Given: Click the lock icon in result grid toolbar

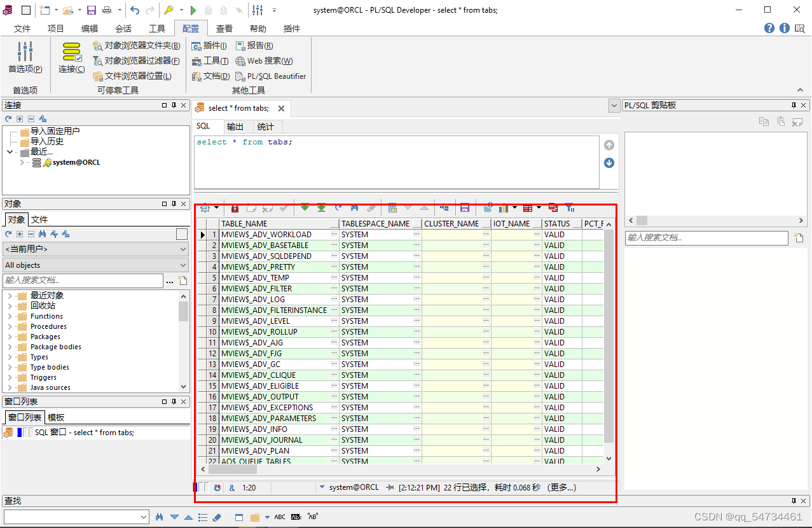Looking at the screenshot, I should tap(235, 208).
